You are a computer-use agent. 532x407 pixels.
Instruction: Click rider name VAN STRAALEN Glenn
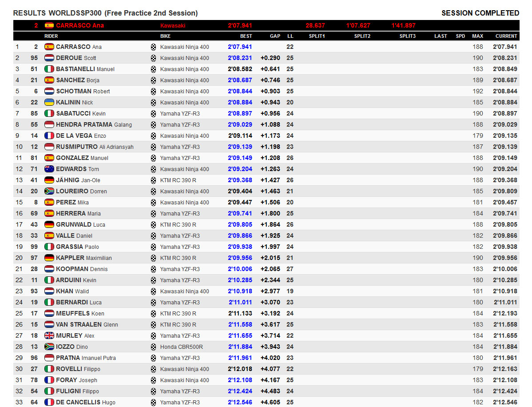tap(87, 324)
